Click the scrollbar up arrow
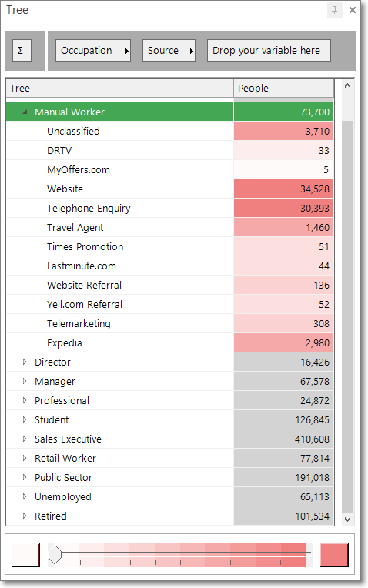Image resolution: width=368 pixels, height=588 pixels. 347,86
